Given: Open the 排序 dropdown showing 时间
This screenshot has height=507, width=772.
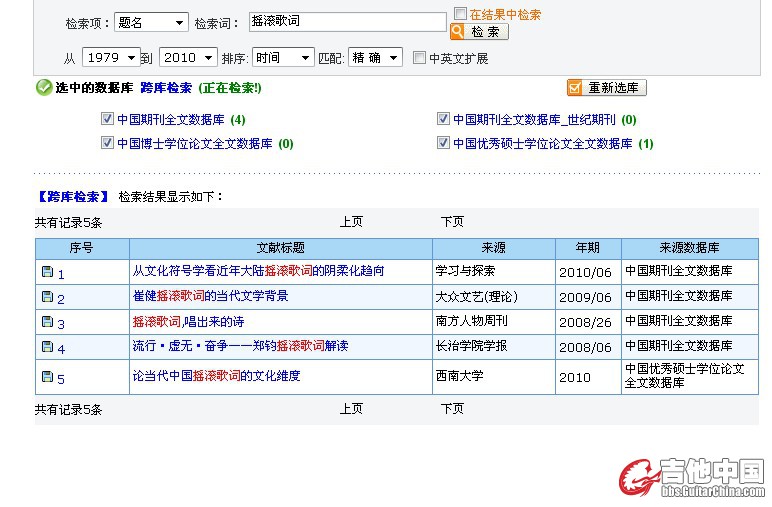Looking at the screenshot, I should tap(283, 58).
